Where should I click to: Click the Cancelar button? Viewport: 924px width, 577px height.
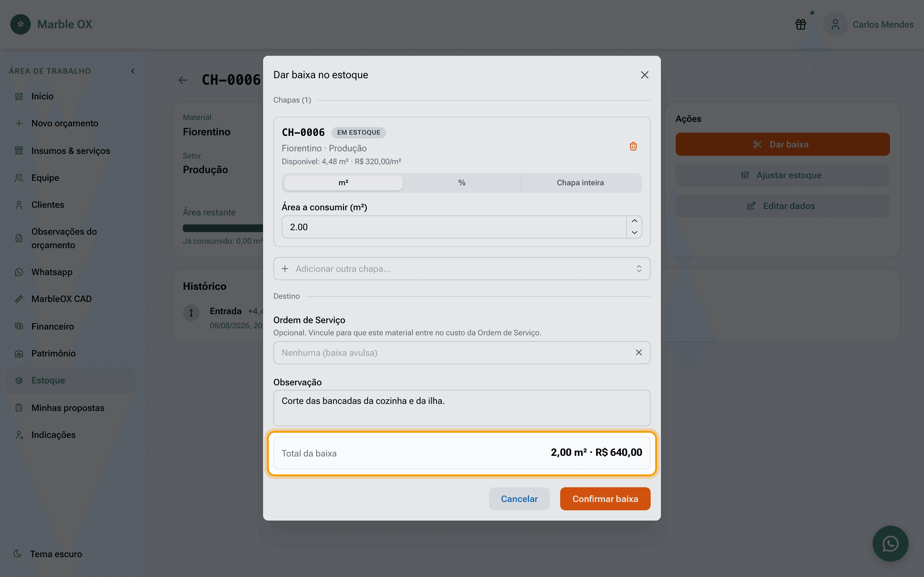(519, 499)
